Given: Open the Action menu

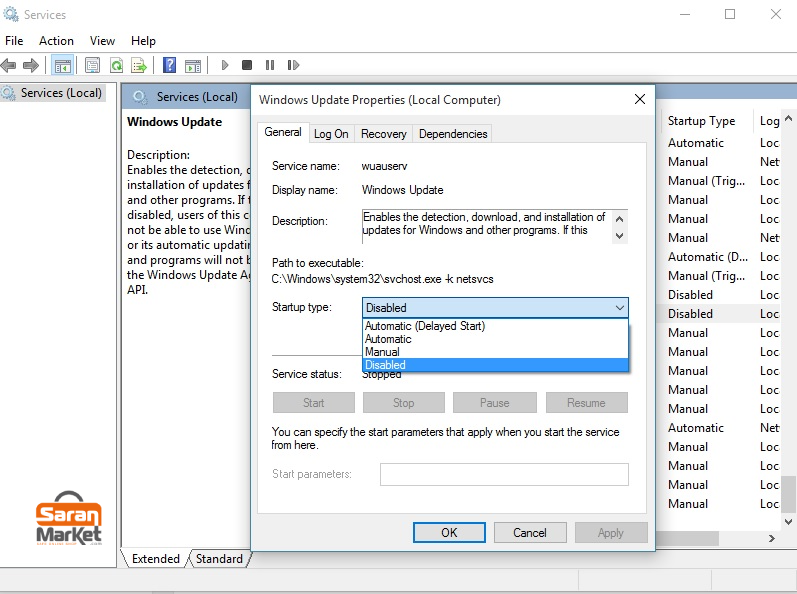Looking at the screenshot, I should 56,41.
